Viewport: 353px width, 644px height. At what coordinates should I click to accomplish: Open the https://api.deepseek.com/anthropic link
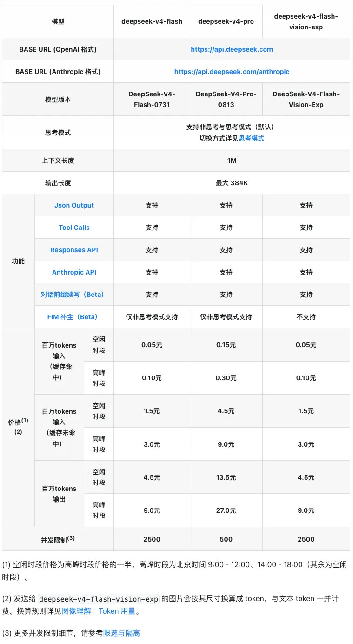pyautogui.click(x=232, y=72)
